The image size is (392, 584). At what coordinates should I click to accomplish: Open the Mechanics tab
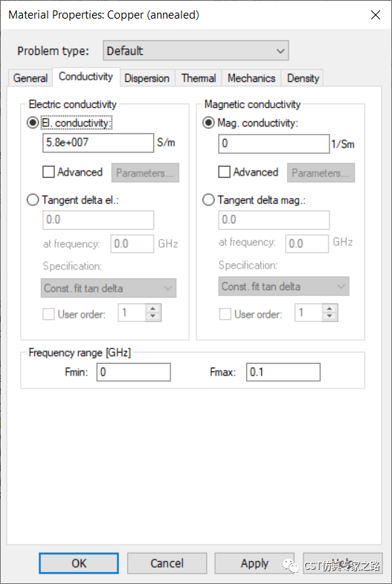click(x=251, y=78)
